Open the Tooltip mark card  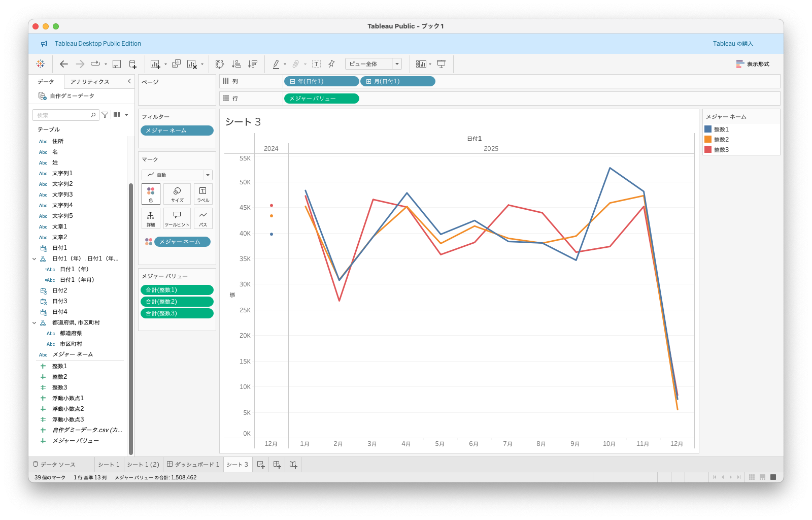pos(177,218)
